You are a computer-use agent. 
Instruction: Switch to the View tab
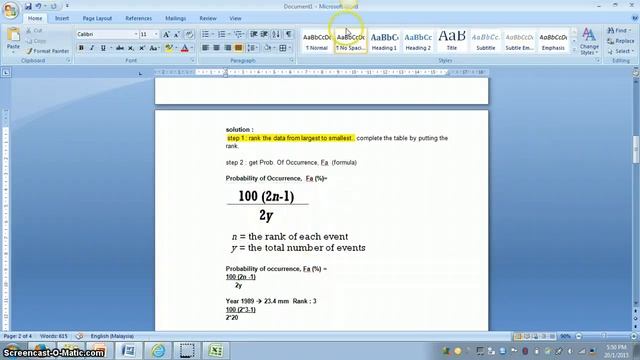tap(235, 18)
